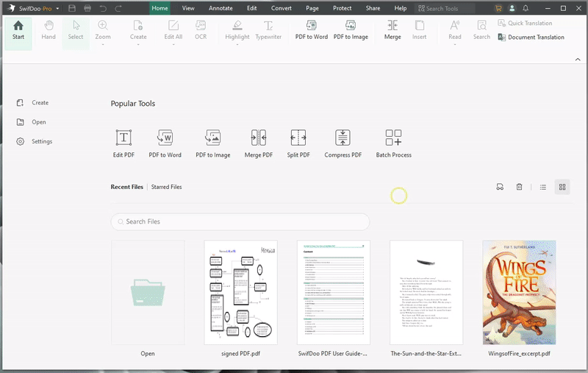This screenshot has width=588, height=373.
Task: Open PDF to Image from Popular Tools
Action: tap(212, 143)
